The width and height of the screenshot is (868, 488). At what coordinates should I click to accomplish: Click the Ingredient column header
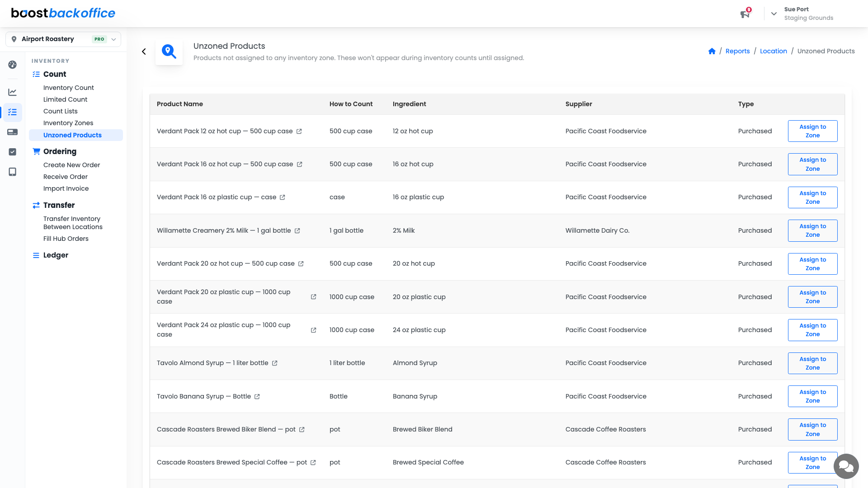[x=409, y=104]
